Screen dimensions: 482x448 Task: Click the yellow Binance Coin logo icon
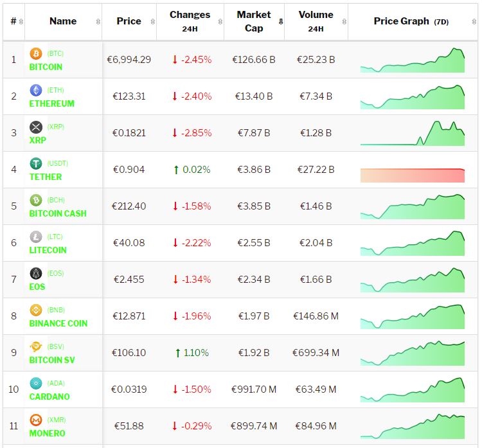click(x=36, y=310)
